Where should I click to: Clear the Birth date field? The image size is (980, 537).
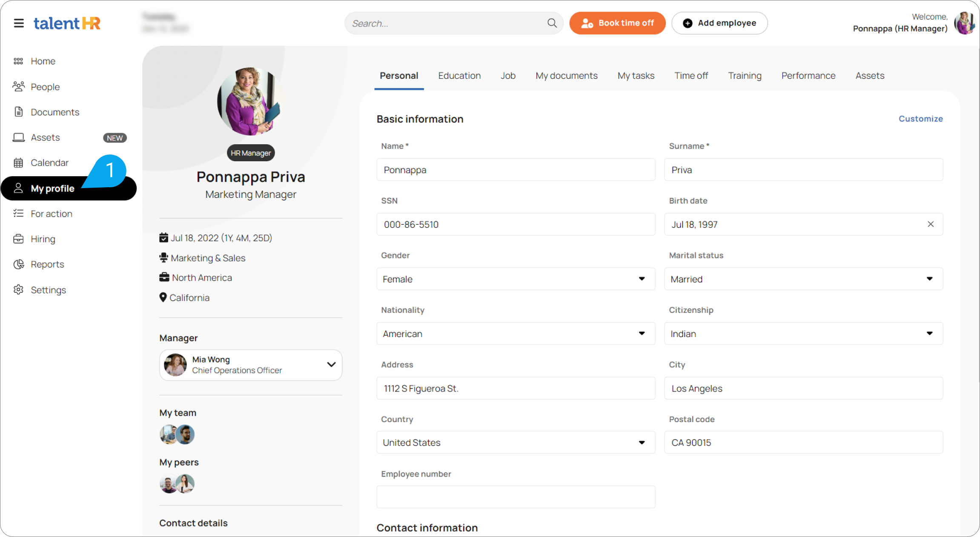(x=931, y=224)
